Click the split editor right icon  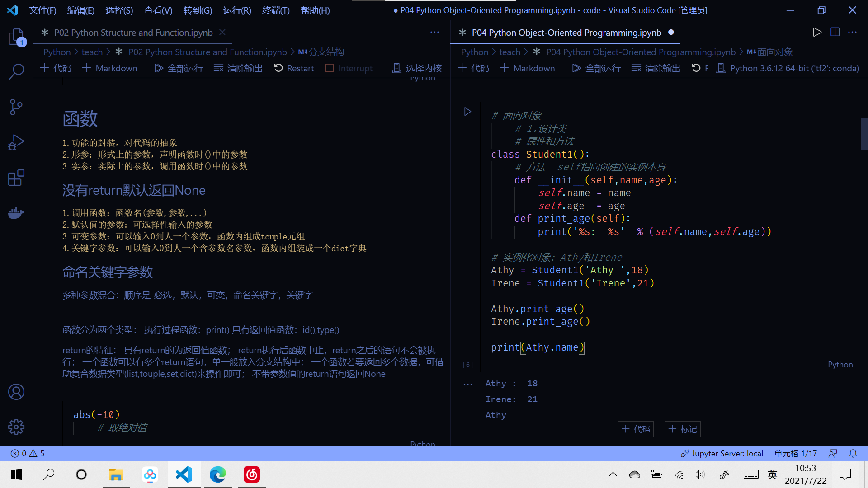coord(835,32)
